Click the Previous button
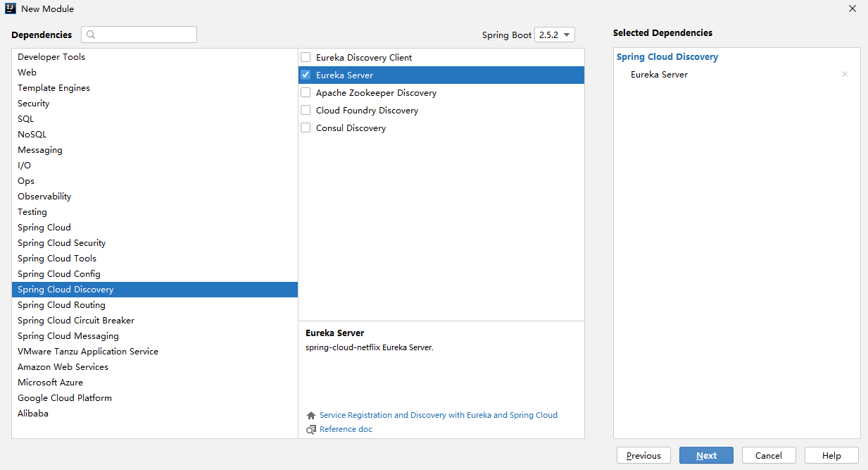868x470 pixels. (x=643, y=455)
